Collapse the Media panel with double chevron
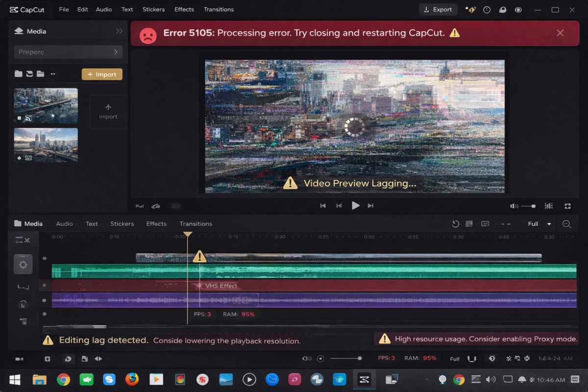 [119, 31]
